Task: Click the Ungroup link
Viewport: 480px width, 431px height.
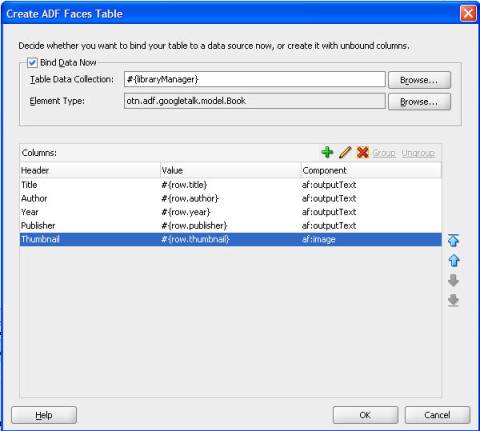Action: (x=418, y=153)
